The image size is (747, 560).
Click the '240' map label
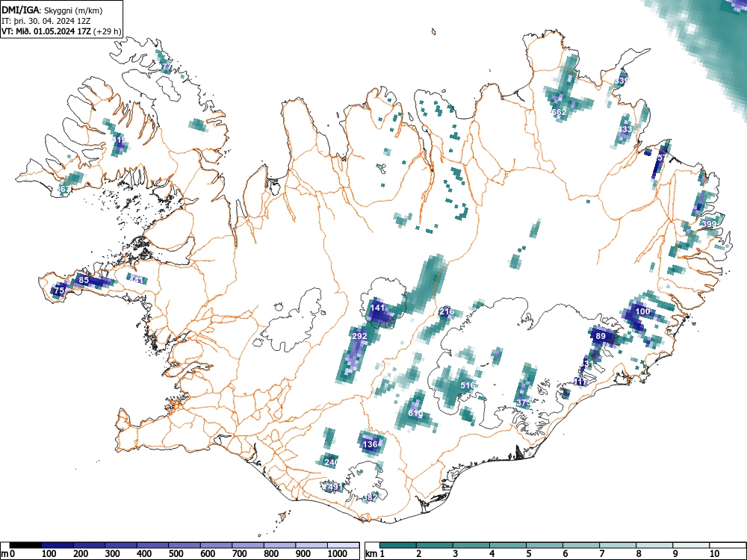[x=331, y=462]
